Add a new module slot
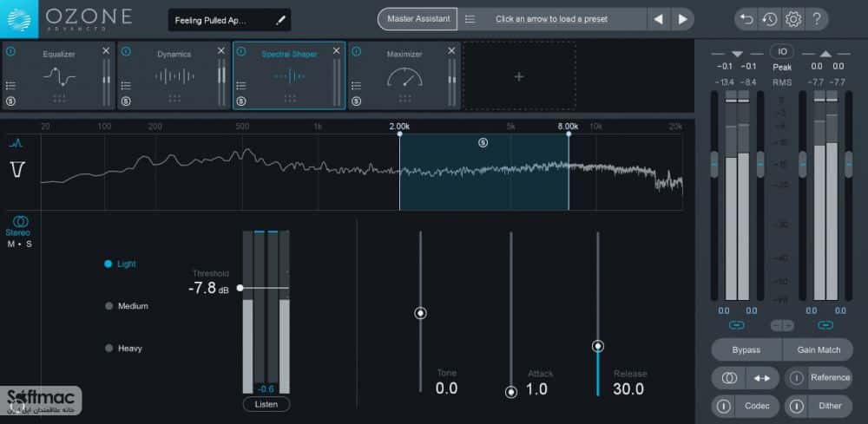 coord(519,76)
